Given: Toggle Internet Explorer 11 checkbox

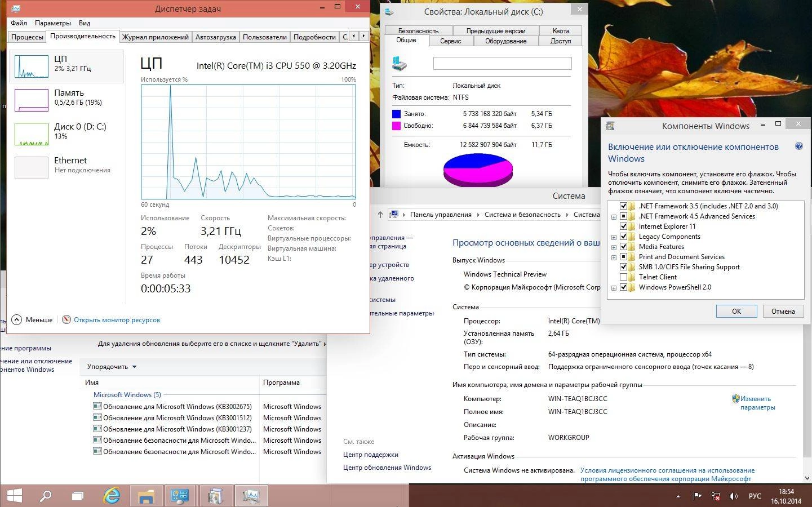Looking at the screenshot, I should pyautogui.click(x=623, y=226).
